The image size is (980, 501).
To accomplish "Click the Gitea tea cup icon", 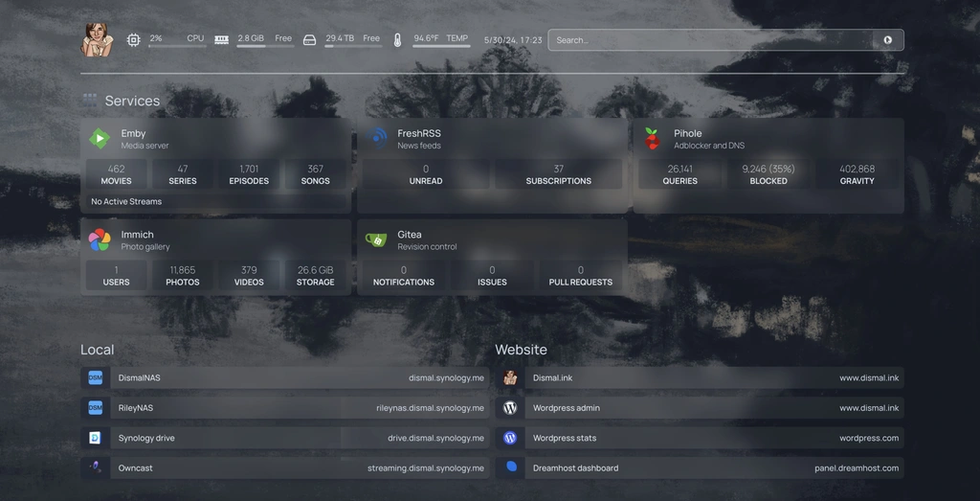I will (x=376, y=239).
